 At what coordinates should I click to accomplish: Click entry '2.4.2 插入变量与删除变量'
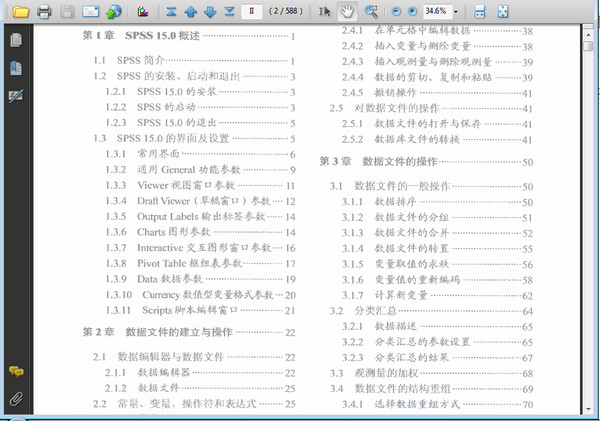coord(406,46)
